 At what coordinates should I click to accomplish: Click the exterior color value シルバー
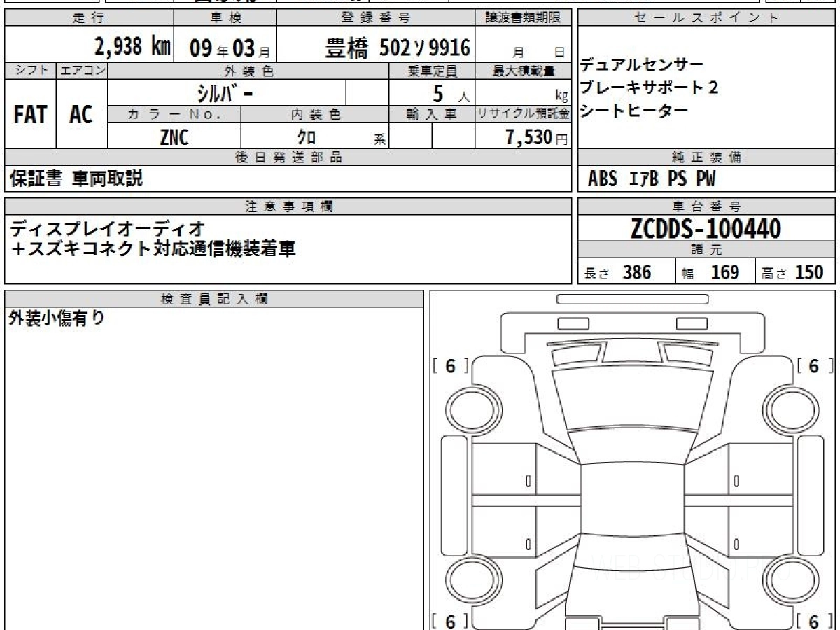(226, 92)
